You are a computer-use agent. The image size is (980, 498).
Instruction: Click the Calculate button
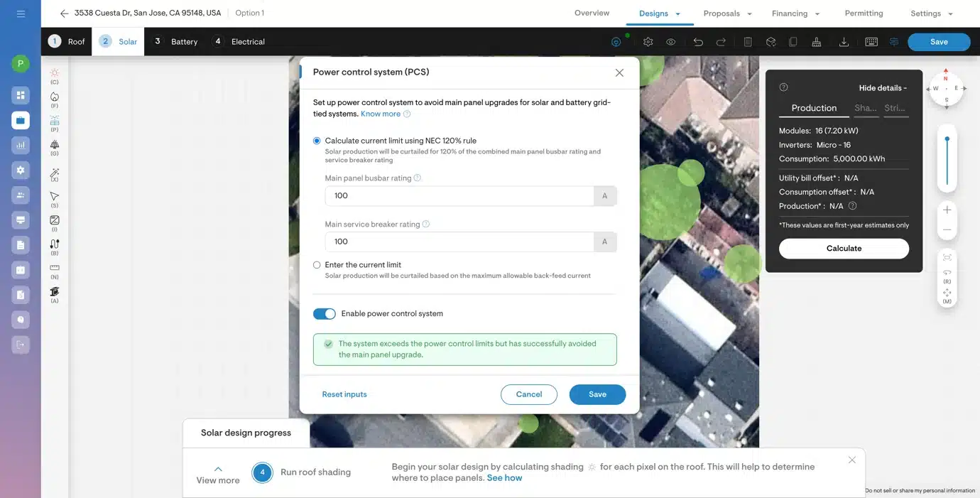click(x=844, y=249)
